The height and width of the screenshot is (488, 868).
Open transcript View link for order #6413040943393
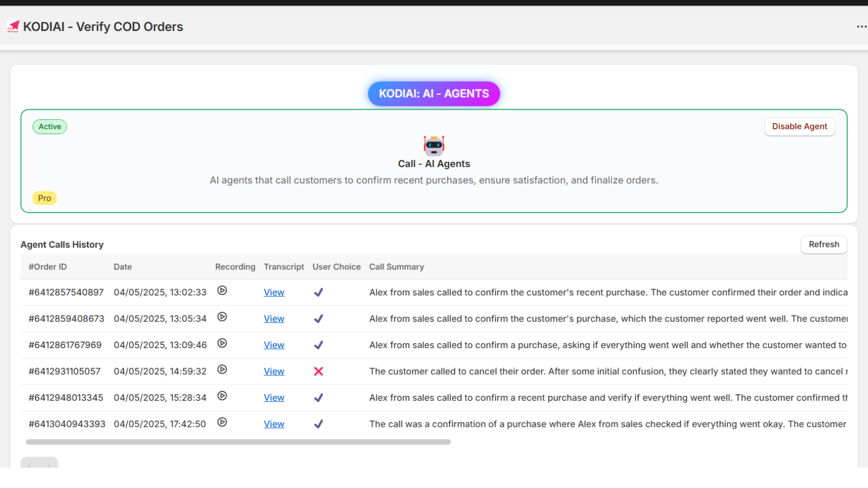point(274,424)
